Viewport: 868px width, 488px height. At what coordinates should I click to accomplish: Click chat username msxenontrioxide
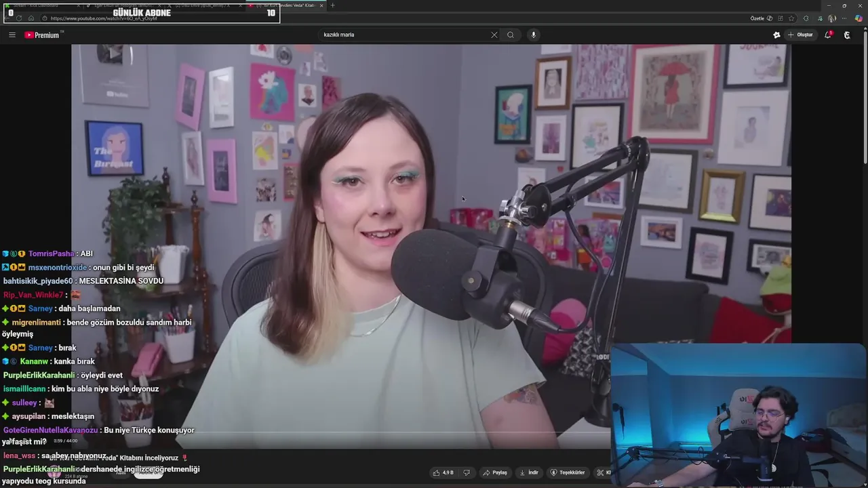point(58,267)
